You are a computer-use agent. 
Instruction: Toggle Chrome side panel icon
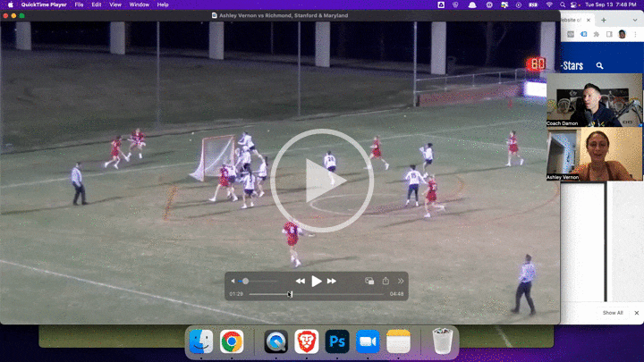coord(608,34)
